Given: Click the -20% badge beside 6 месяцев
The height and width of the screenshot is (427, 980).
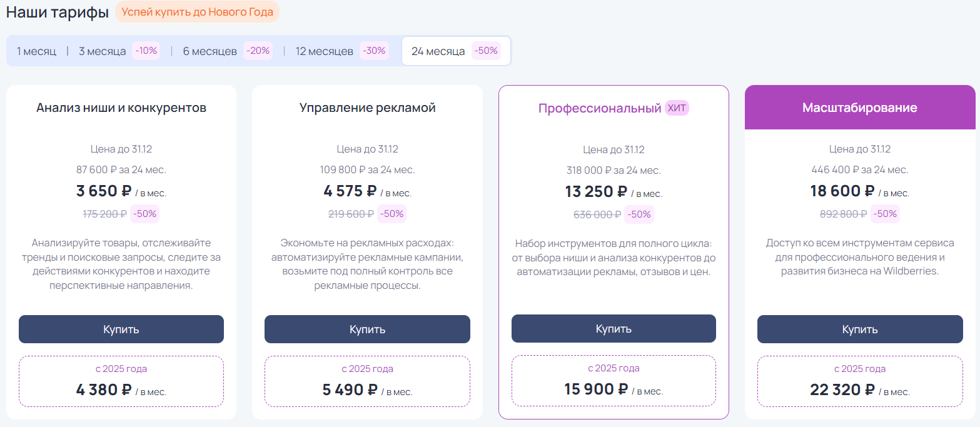Looking at the screenshot, I should (257, 51).
